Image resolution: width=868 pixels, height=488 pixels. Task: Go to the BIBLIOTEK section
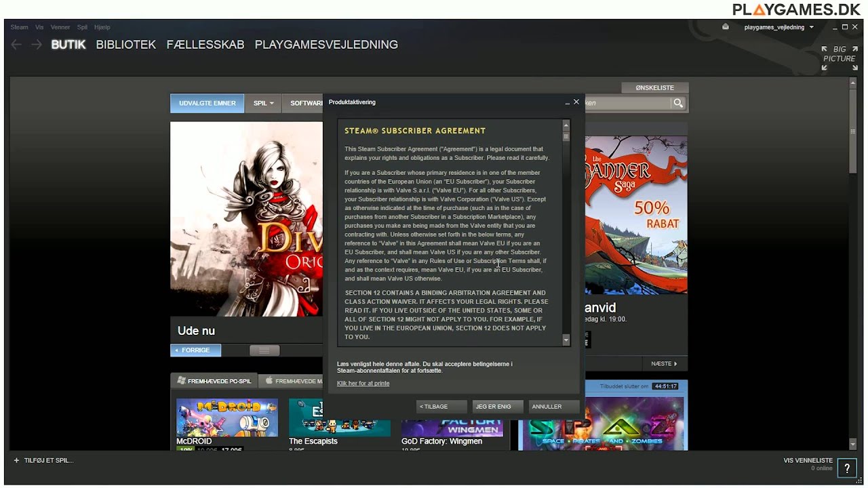tap(126, 45)
